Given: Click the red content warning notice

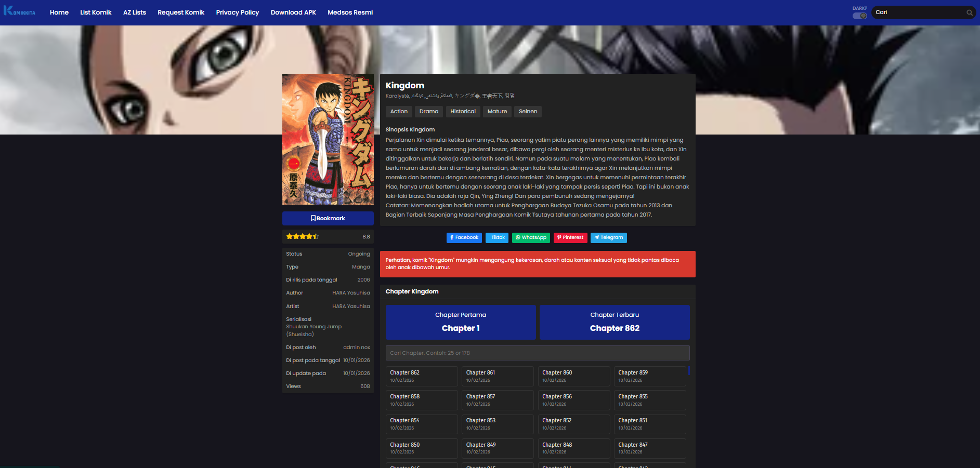Looking at the screenshot, I should (x=538, y=264).
